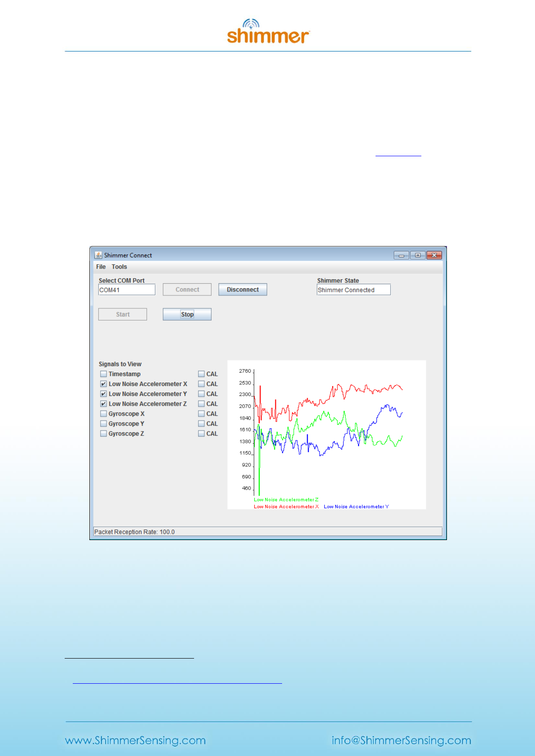Image resolution: width=535 pixels, height=756 pixels.
Task: Click the Signals to View label
Action: tap(120, 364)
